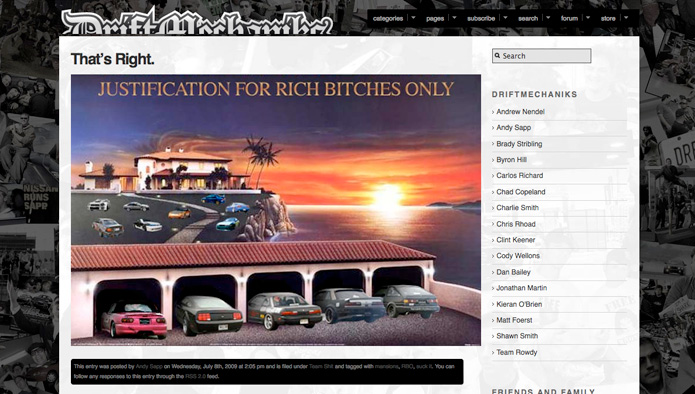Open Dan Bailey's member link
Viewport: 695px width, 394px height.
(x=513, y=272)
